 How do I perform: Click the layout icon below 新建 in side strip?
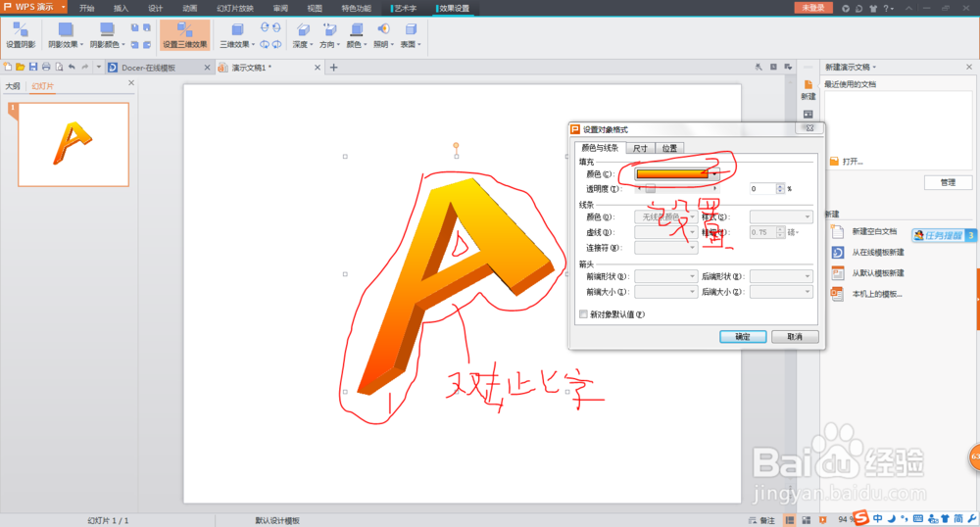click(808, 115)
